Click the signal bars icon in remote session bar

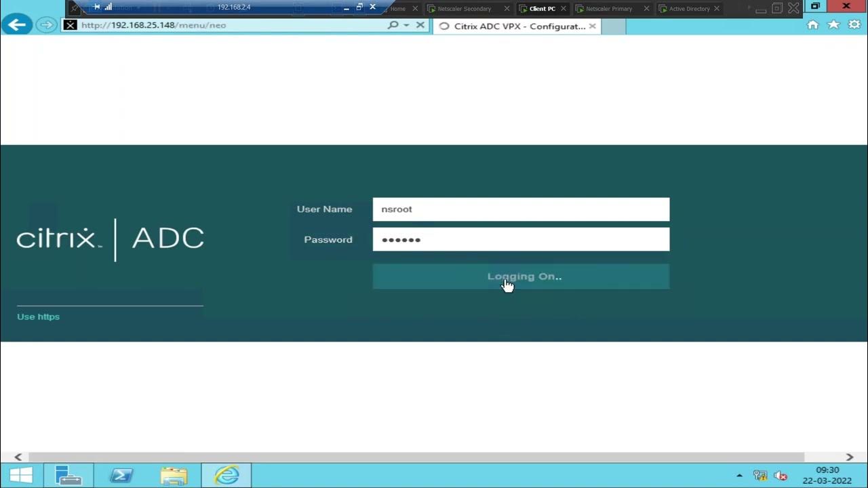coord(108,7)
